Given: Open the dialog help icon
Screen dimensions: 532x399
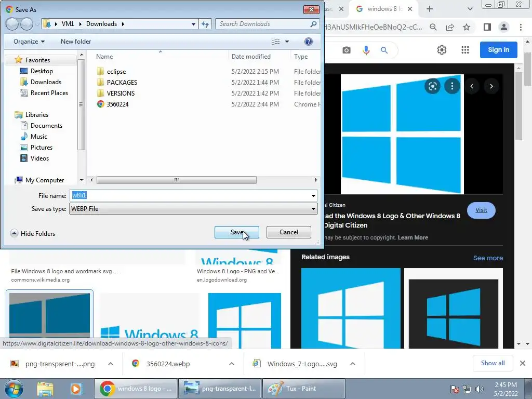Looking at the screenshot, I should pyautogui.click(x=309, y=42).
